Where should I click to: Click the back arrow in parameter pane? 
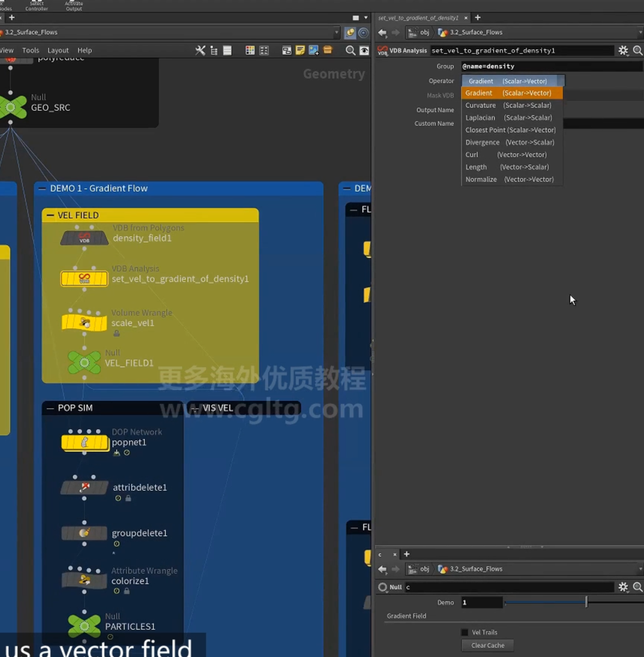(382, 33)
